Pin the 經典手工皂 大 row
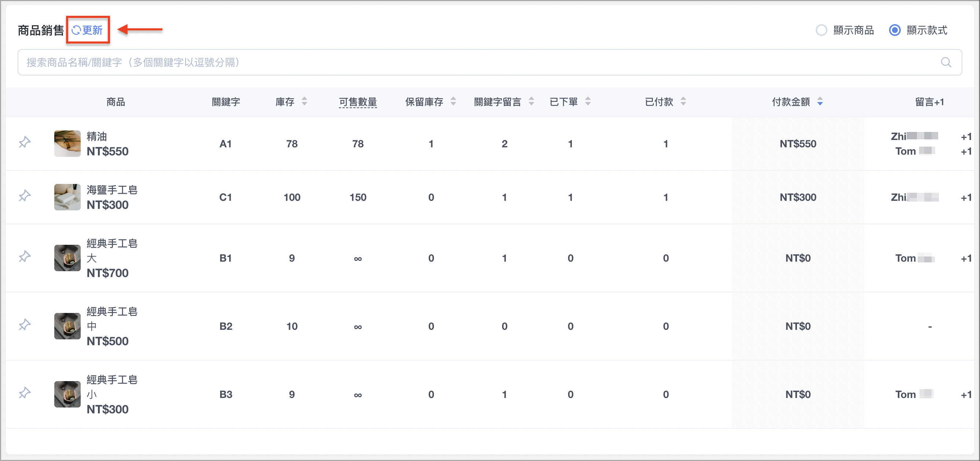 click(x=25, y=257)
